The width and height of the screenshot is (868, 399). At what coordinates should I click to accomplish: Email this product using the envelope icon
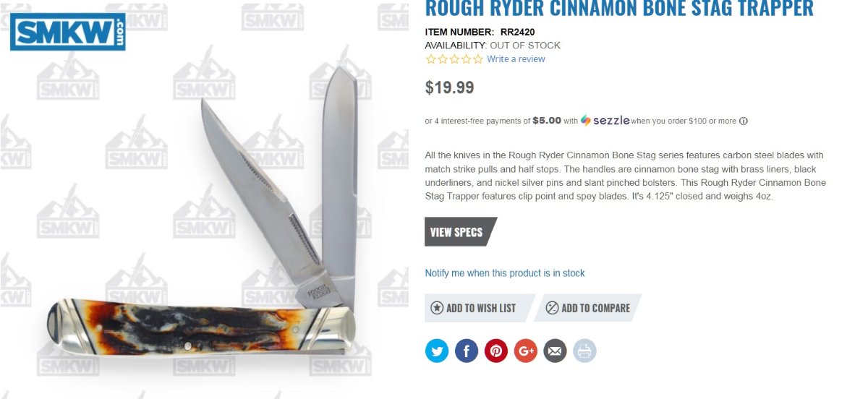pos(555,351)
